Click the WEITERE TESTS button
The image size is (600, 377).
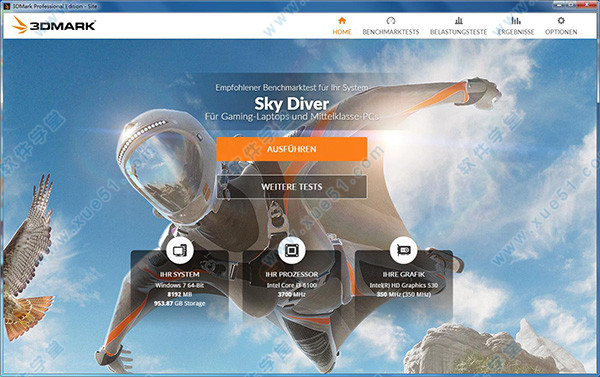pyautogui.click(x=292, y=187)
